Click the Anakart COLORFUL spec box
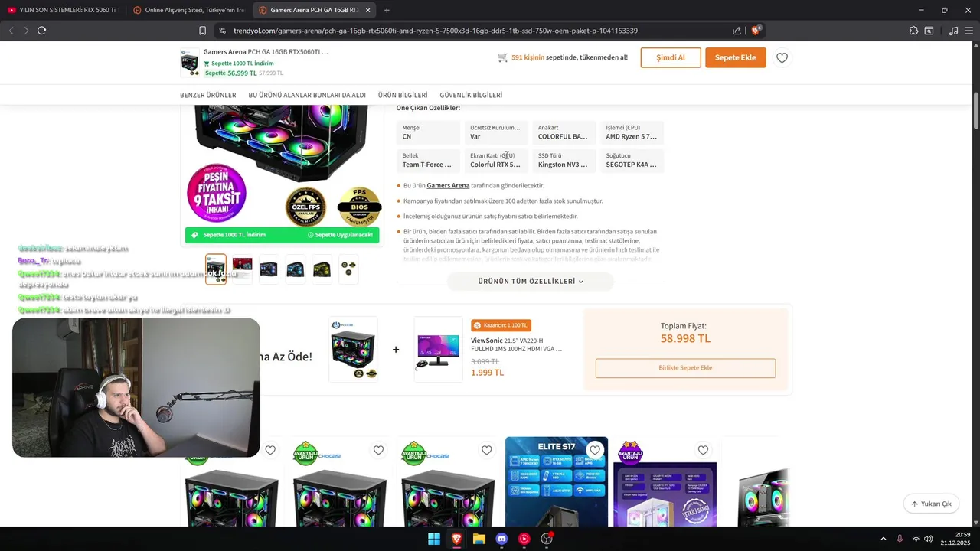This screenshot has height=551, width=980. click(563, 132)
